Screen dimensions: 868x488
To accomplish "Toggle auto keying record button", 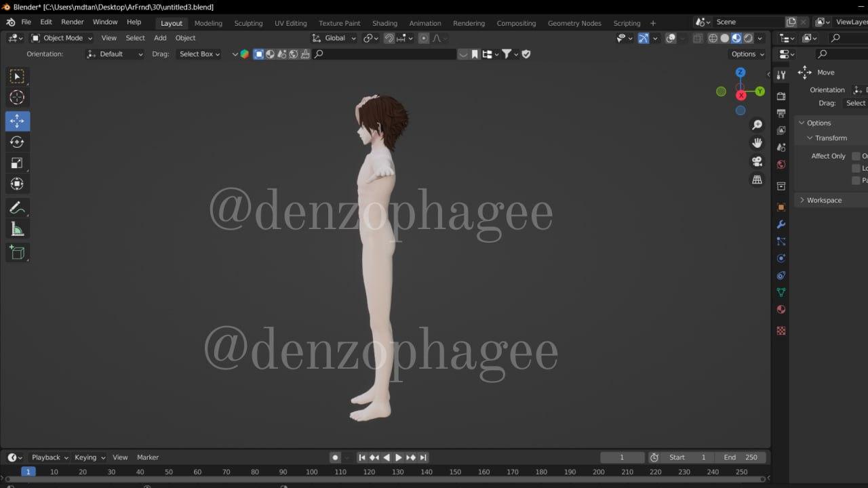I will pyautogui.click(x=335, y=457).
